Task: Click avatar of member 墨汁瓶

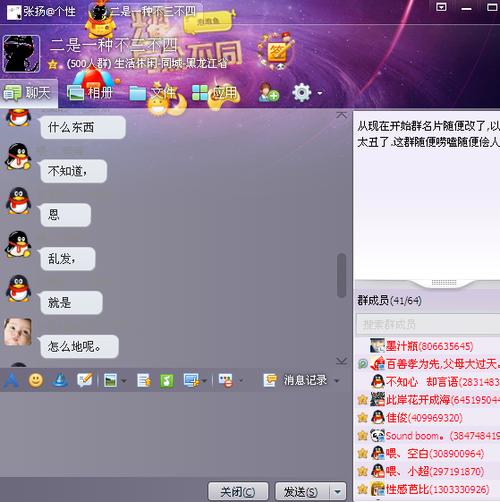Action: 377,346
